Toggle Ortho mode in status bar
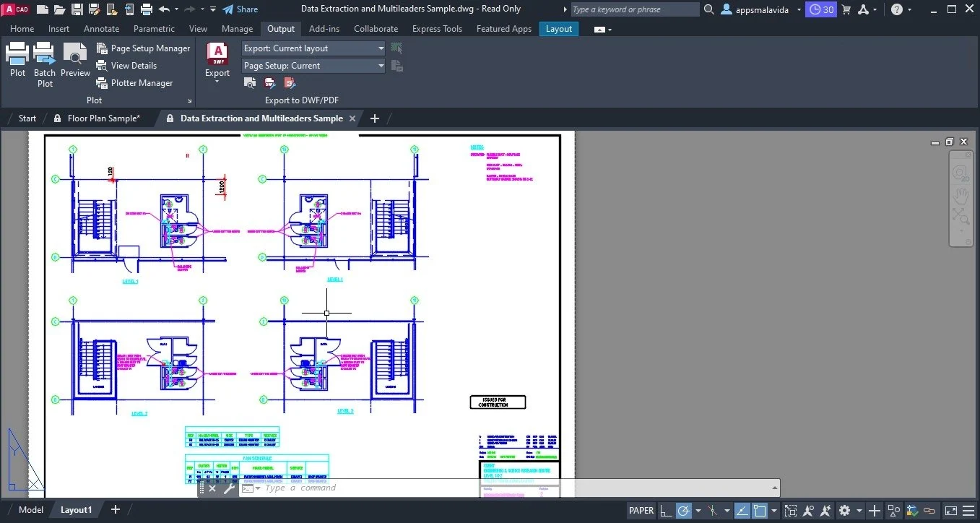 (x=666, y=511)
